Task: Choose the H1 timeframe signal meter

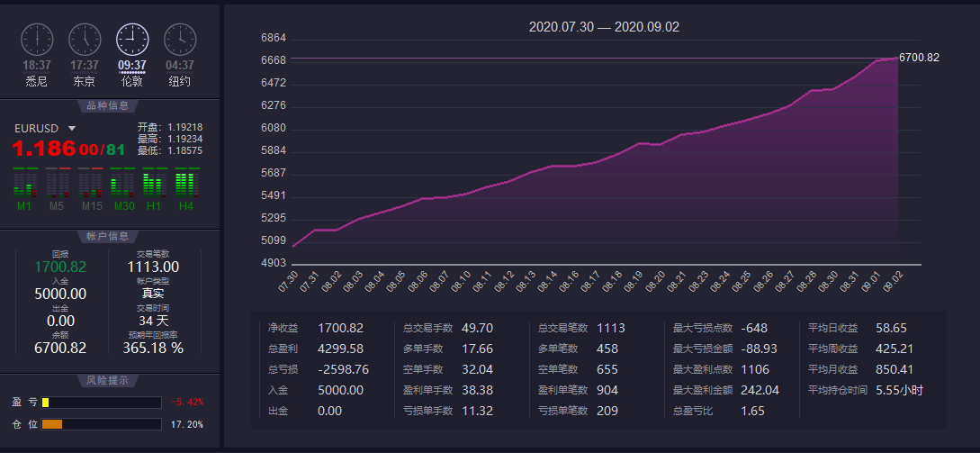Action: click(x=155, y=185)
